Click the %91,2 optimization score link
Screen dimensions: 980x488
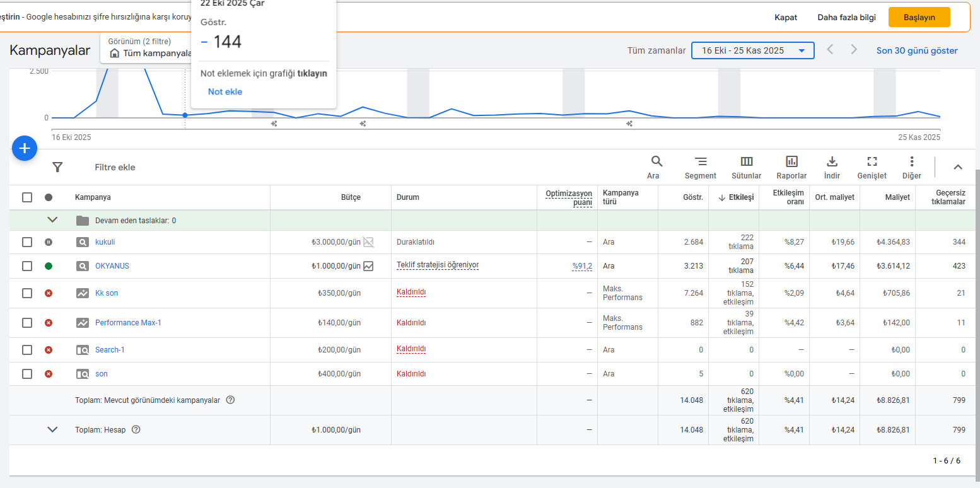point(582,266)
